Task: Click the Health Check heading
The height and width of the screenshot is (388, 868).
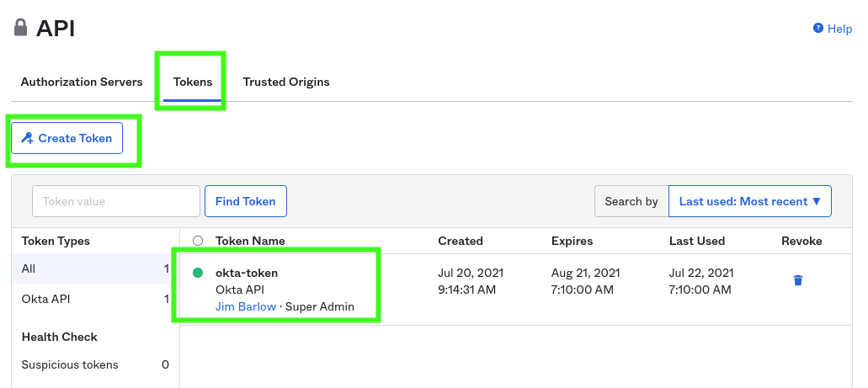Action: [59, 337]
